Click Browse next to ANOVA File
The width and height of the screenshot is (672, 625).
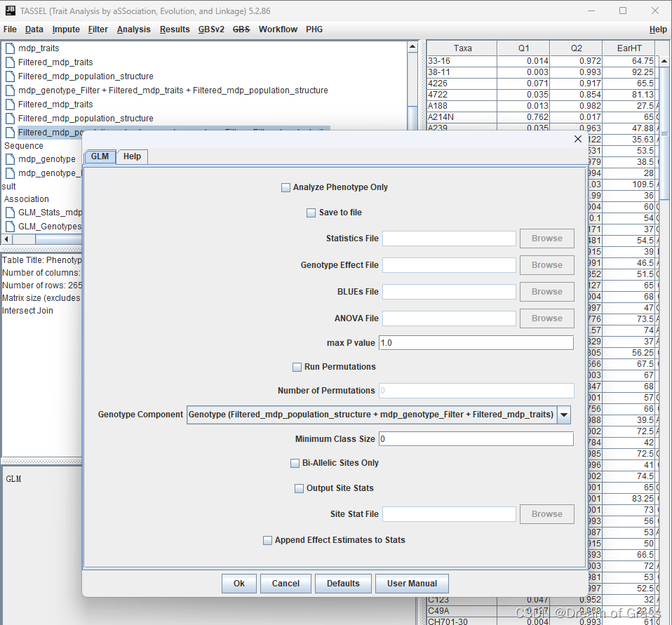[547, 318]
